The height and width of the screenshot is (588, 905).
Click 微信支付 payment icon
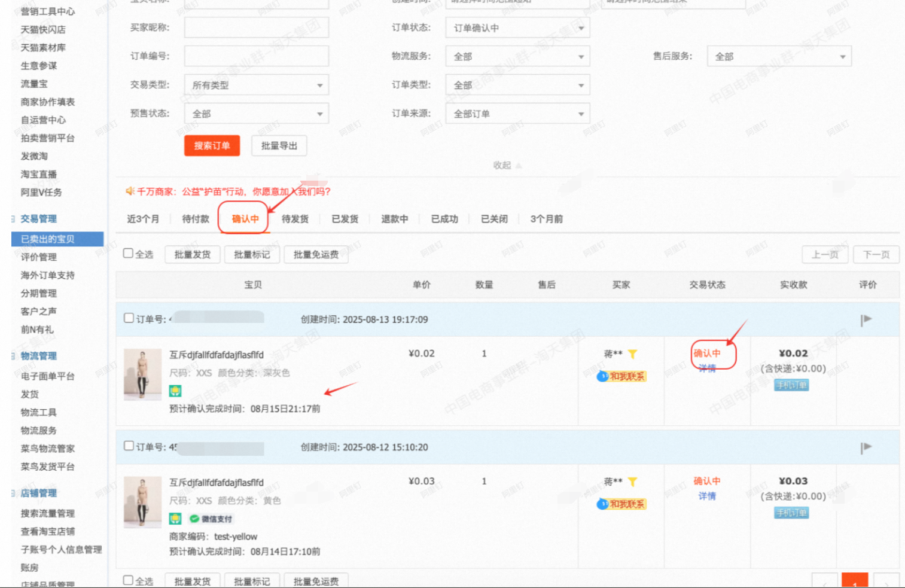click(x=211, y=519)
